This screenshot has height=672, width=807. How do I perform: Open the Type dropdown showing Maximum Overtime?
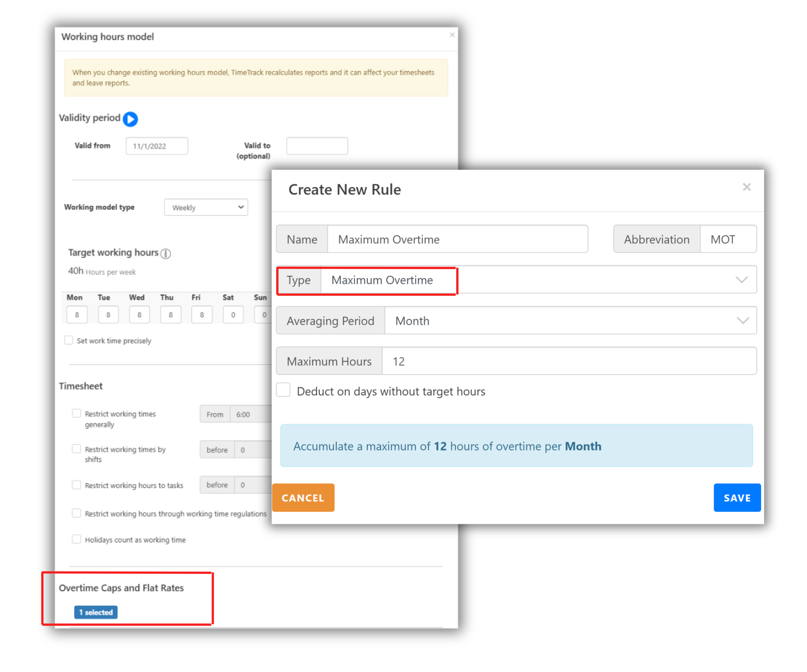pos(538,280)
